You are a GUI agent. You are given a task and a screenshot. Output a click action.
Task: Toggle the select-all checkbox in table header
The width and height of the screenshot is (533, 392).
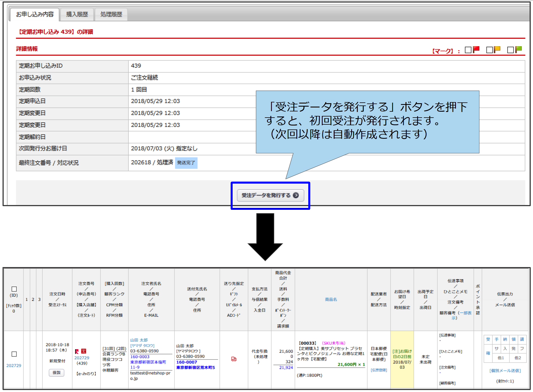point(14,289)
